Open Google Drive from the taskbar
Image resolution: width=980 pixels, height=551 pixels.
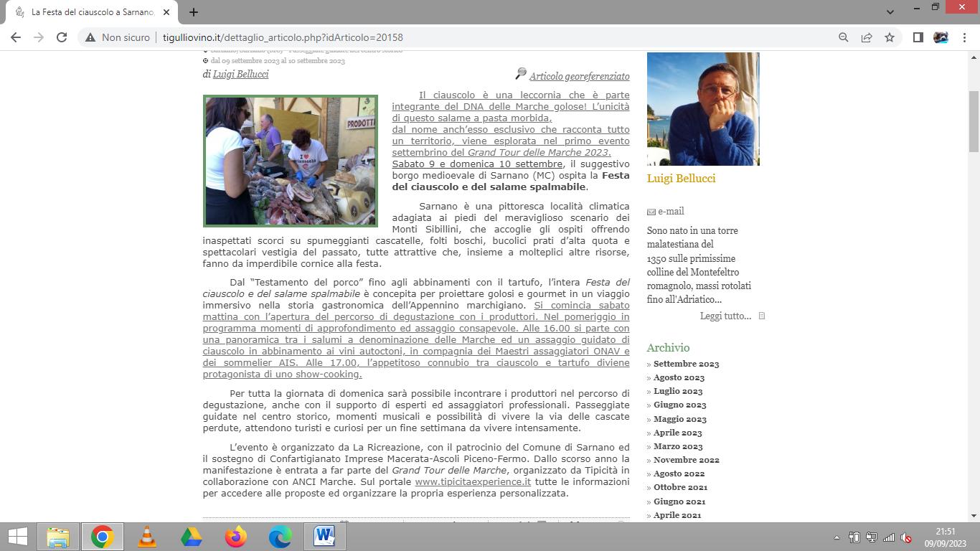192,536
